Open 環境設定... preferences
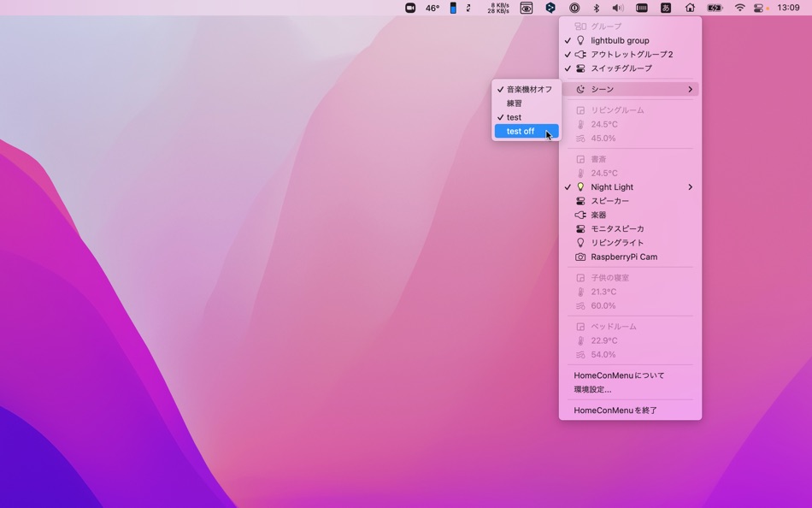This screenshot has height=508, width=812. 630,389
